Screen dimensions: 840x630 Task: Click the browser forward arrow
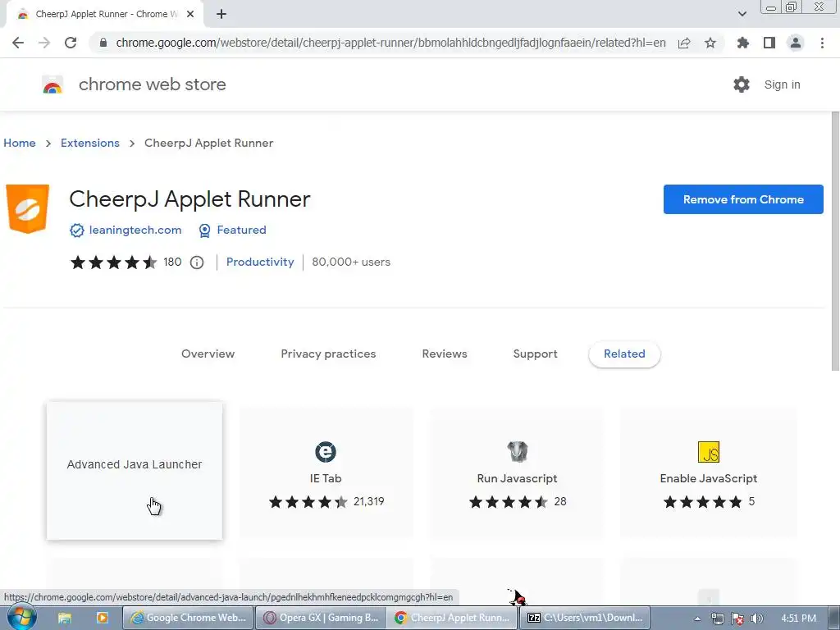44,43
